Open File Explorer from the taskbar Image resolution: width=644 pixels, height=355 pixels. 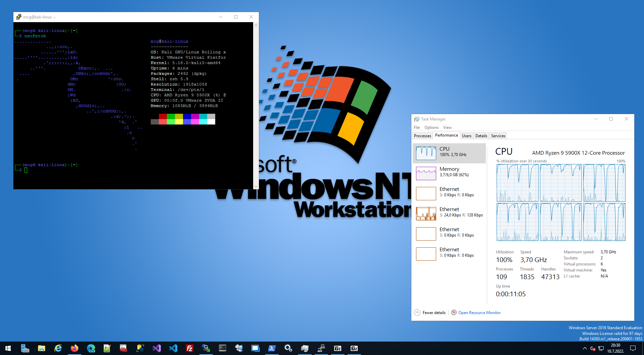[41, 348]
